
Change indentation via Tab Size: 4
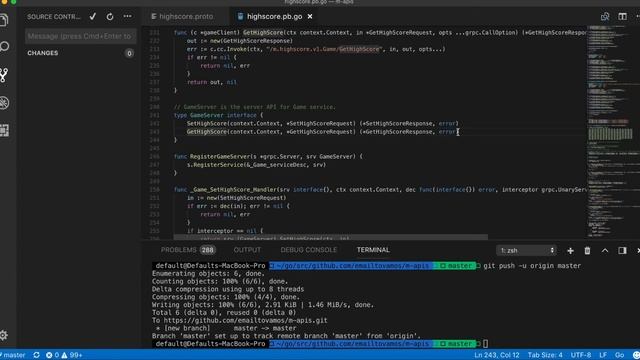tap(545, 355)
